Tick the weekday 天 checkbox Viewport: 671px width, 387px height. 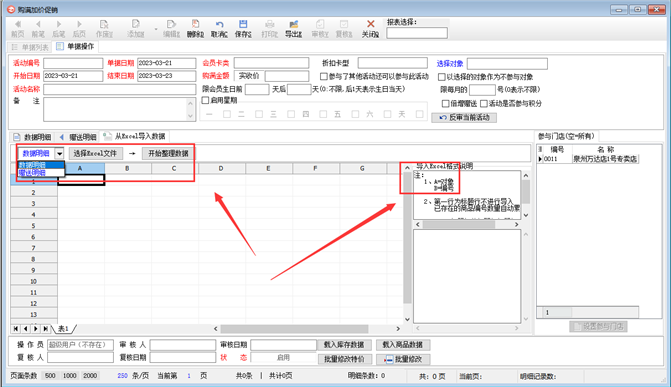[x=419, y=114]
